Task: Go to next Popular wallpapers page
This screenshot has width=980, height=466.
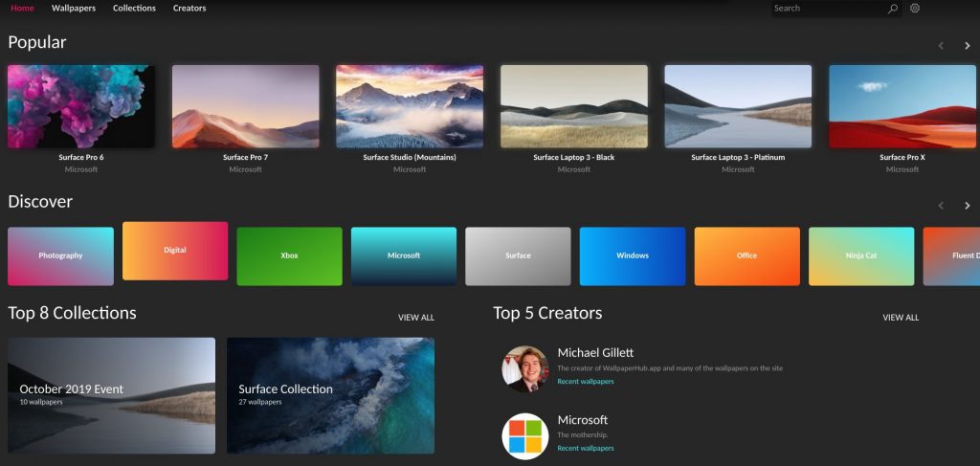Action: (968, 46)
